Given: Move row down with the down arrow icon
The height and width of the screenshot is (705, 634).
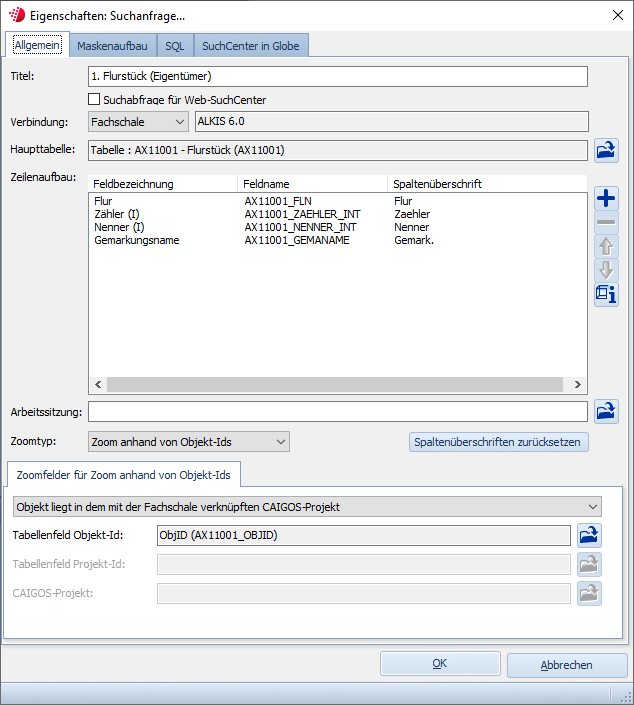Looking at the screenshot, I should click(606, 271).
